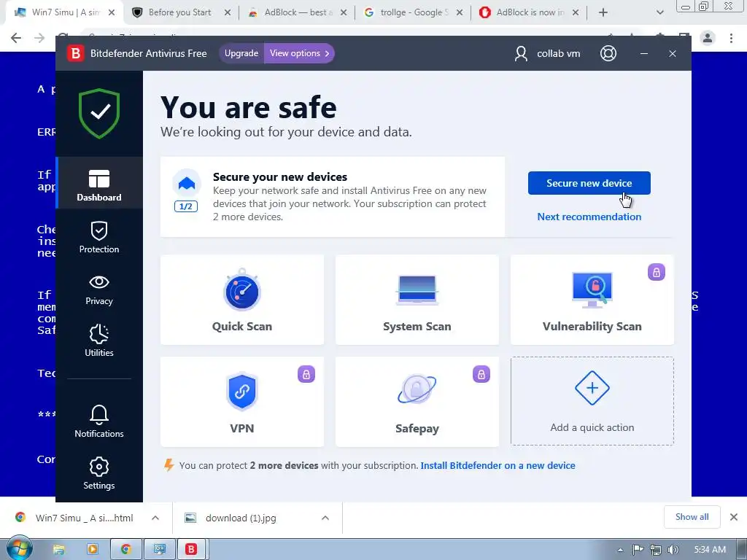Open the download (1).jpg file
The image size is (747, 560).
click(241, 518)
